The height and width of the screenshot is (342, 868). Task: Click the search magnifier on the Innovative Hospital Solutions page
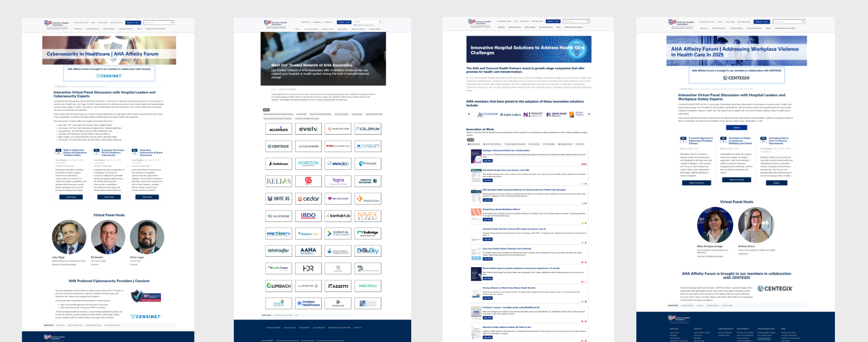click(588, 21)
